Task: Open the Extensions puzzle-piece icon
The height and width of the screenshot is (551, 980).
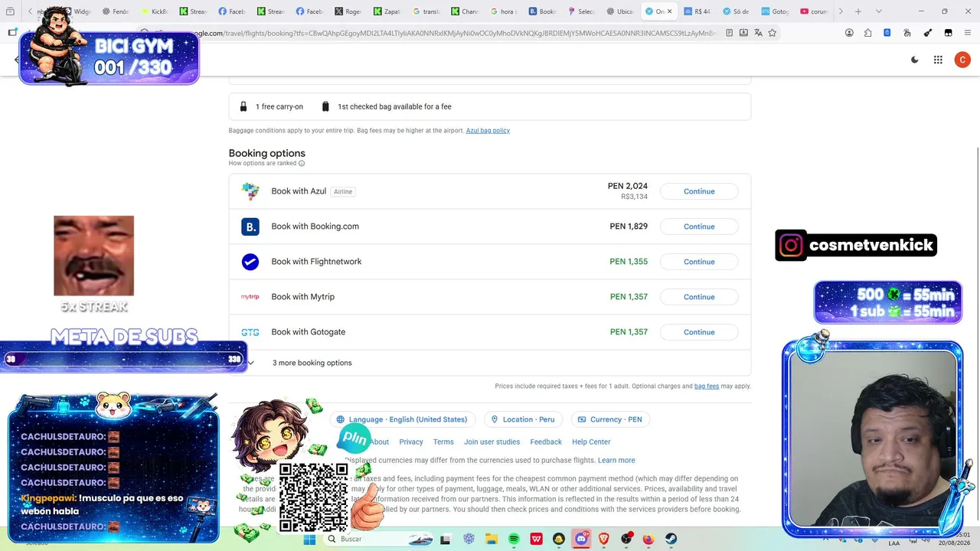Action: tap(867, 33)
